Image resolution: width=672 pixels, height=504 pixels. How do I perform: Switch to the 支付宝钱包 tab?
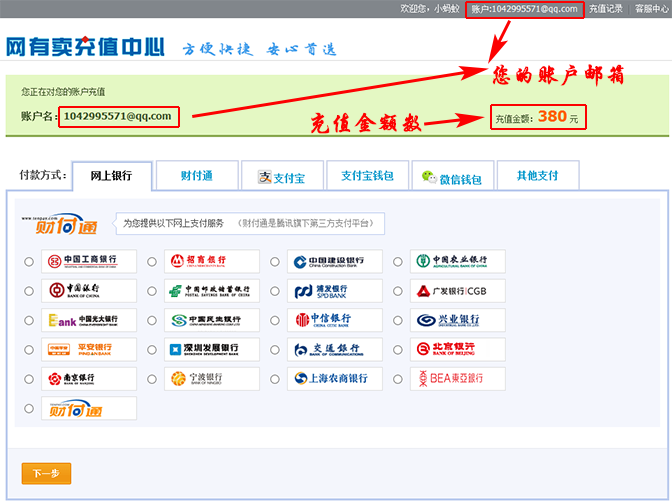point(367,175)
